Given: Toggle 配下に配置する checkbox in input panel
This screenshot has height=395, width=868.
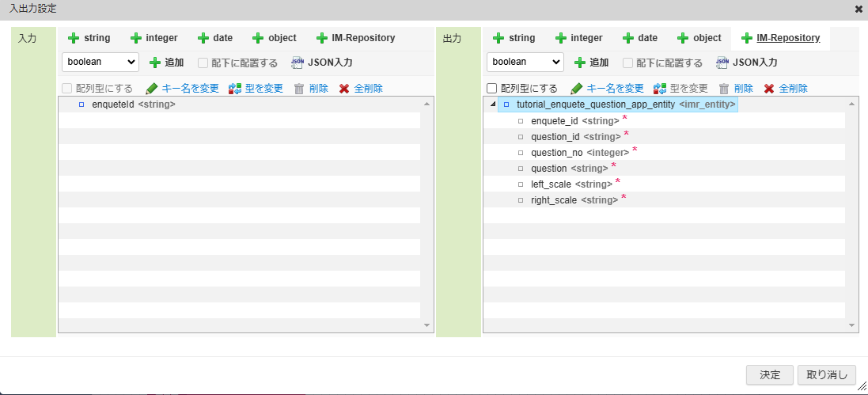Looking at the screenshot, I should tap(203, 63).
